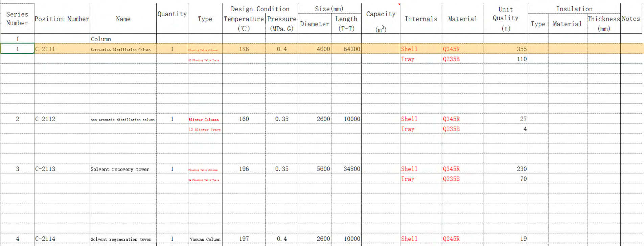Select position number cell C-2114
The height and width of the screenshot is (246, 644).
62,239
